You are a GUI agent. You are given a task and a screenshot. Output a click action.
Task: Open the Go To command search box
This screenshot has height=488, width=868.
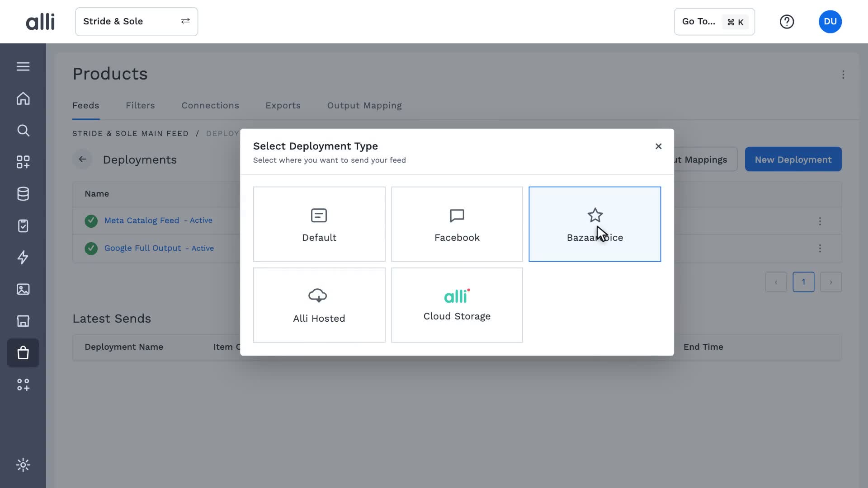pyautogui.click(x=714, y=22)
